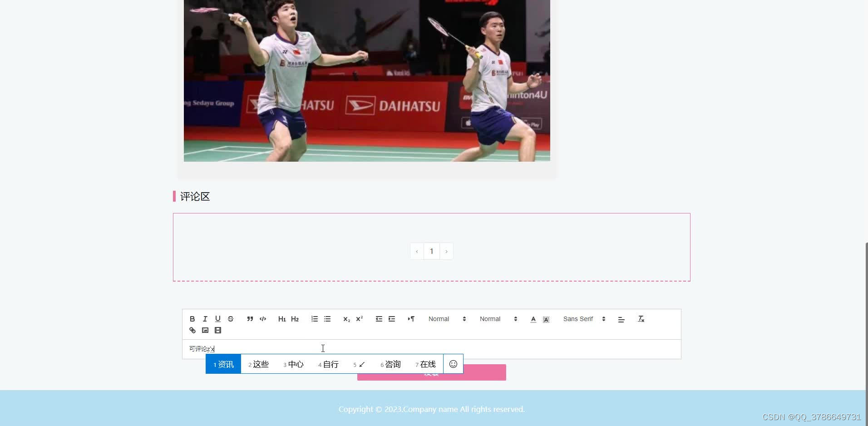Pick IME candidate check mark symbol
This screenshot has width=868, height=426.
tap(359, 364)
